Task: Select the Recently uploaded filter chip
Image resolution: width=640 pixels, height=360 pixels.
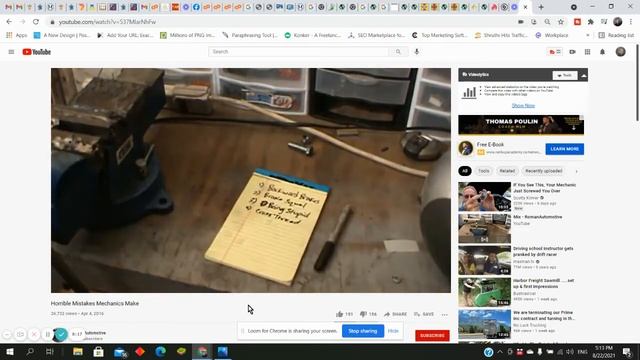Action: click(544, 171)
